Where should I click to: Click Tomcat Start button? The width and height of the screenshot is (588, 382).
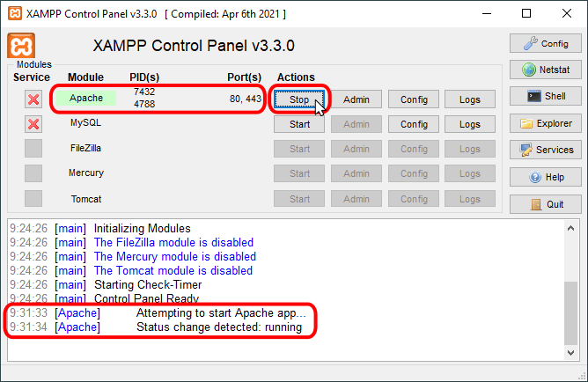(299, 199)
